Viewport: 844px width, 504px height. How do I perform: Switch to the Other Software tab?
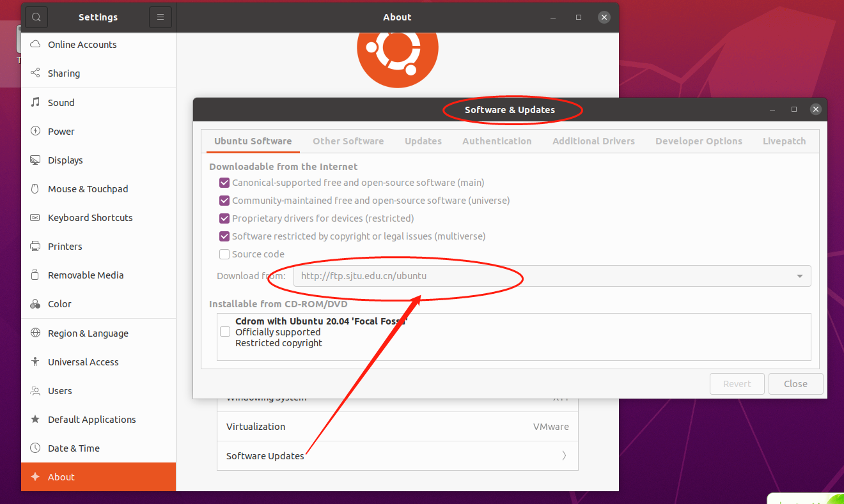click(348, 141)
